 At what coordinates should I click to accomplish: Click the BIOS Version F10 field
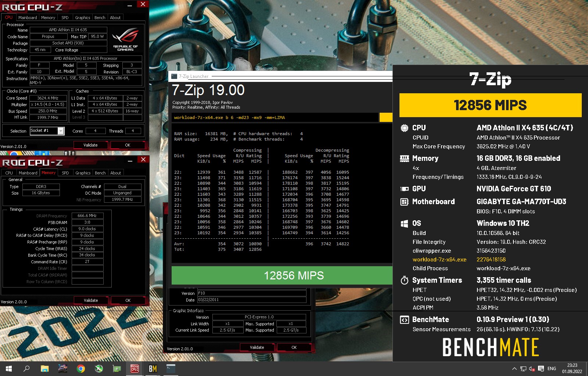(x=252, y=293)
